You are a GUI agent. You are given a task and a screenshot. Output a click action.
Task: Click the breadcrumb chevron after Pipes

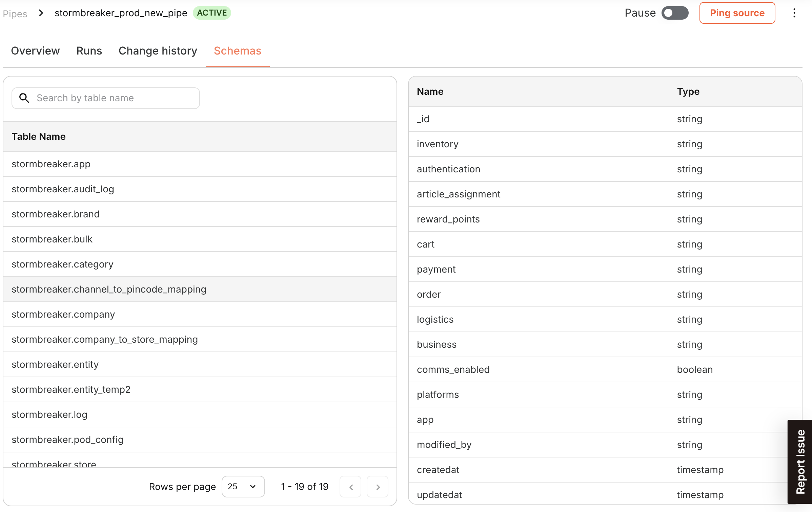coord(41,13)
